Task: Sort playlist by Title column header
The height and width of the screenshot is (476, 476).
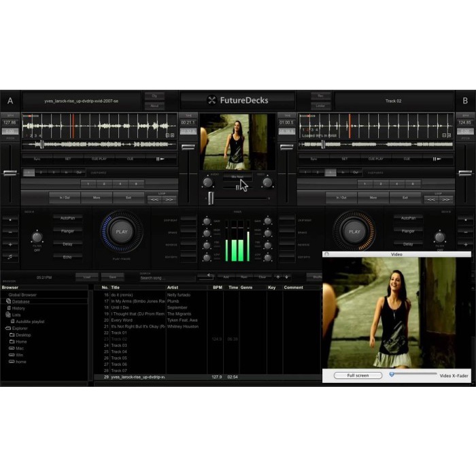Action: pos(116,287)
